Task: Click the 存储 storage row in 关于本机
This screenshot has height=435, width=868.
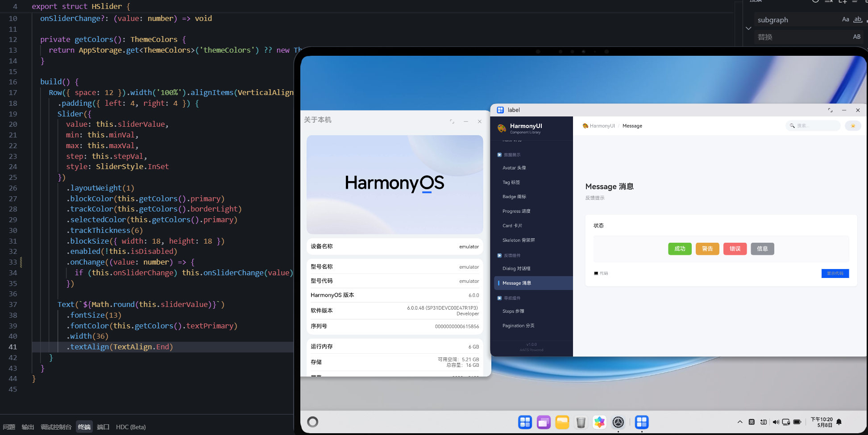Action: coord(395,362)
